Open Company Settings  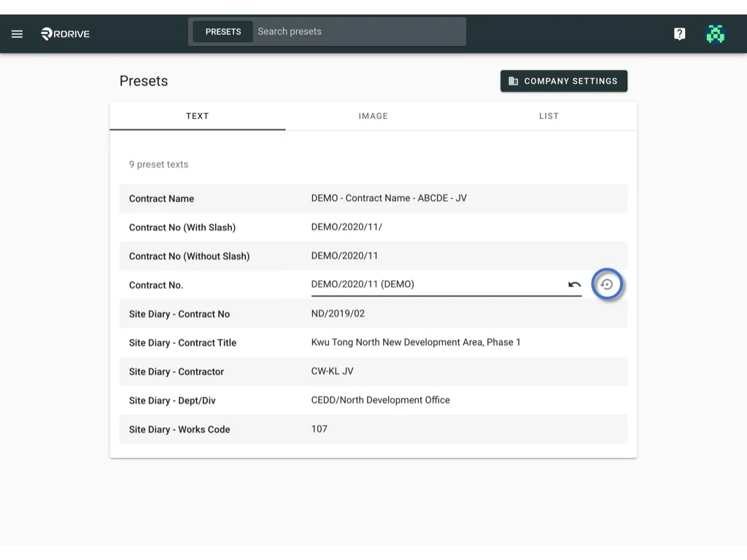click(564, 81)
